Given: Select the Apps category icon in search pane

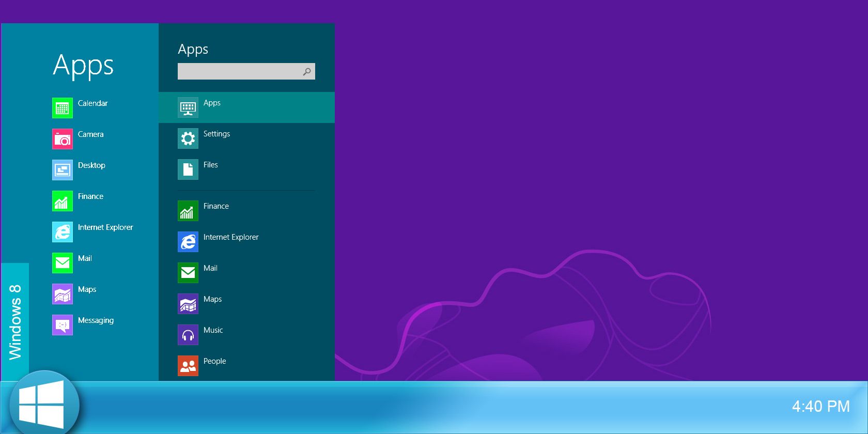Looking at the screenshot, I should [x=188, y=107].
